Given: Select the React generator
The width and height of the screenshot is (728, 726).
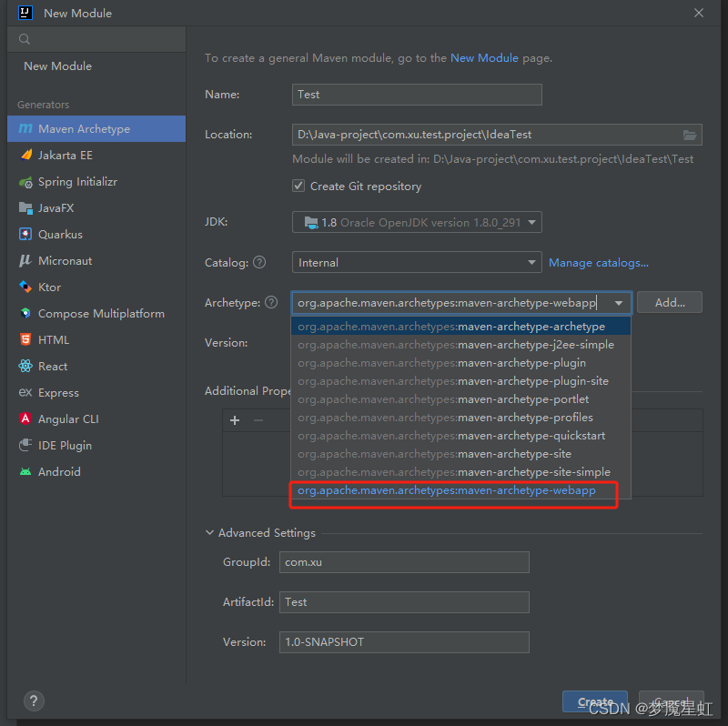Looking at the screenshot, I should (96, 367).
